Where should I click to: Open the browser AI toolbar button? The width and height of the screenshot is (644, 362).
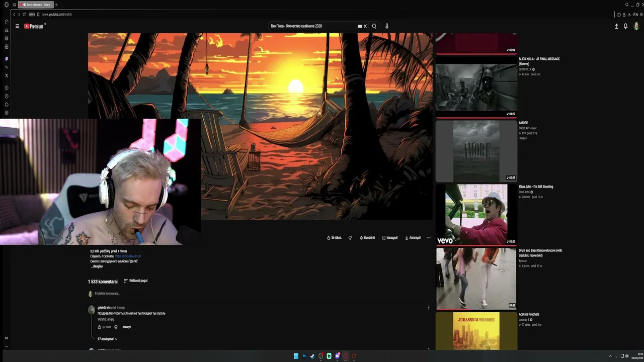coord(636,14)
